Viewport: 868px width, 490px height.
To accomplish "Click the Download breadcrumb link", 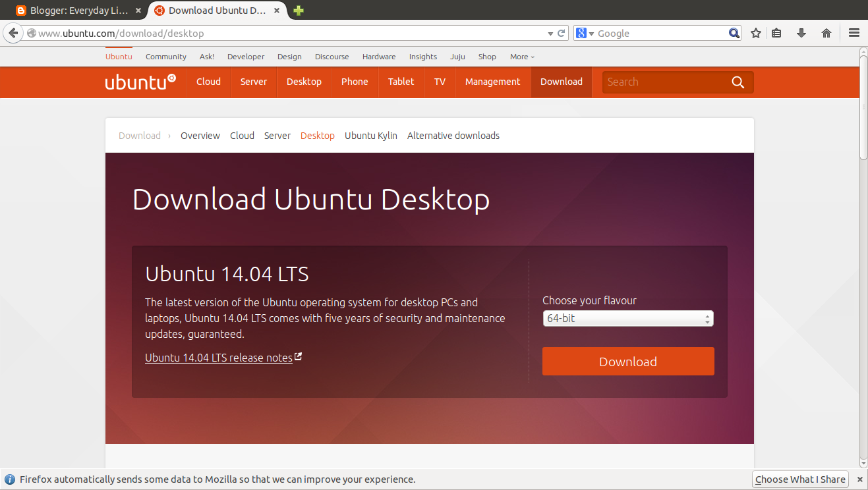I will click(140, 136).
